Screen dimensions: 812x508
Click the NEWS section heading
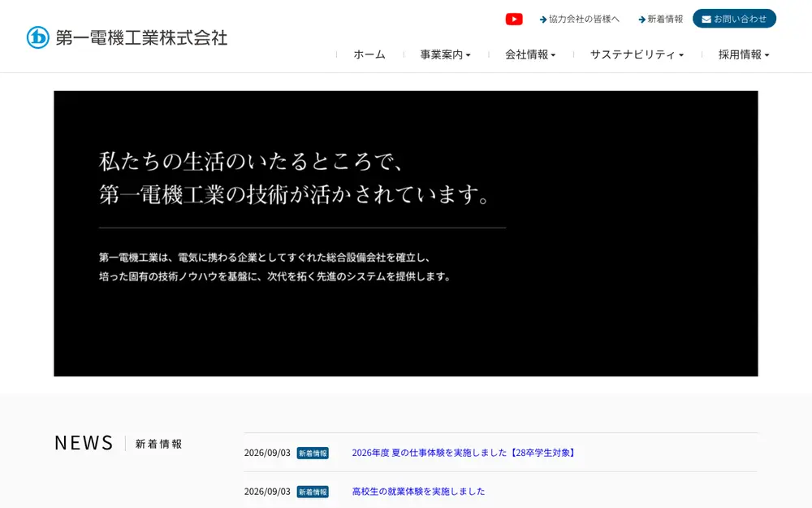[x=84, y=443]
